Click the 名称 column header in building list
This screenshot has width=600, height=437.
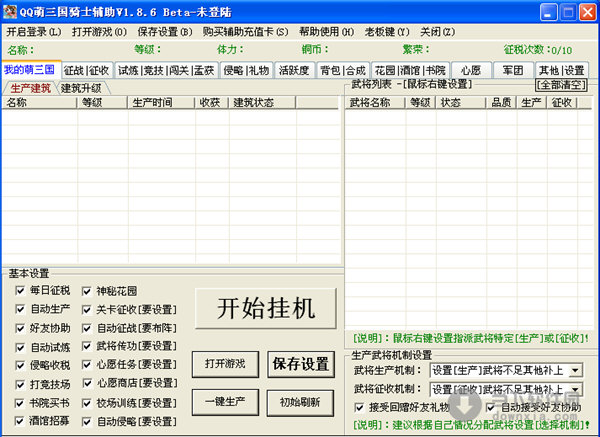pos(40,103)
